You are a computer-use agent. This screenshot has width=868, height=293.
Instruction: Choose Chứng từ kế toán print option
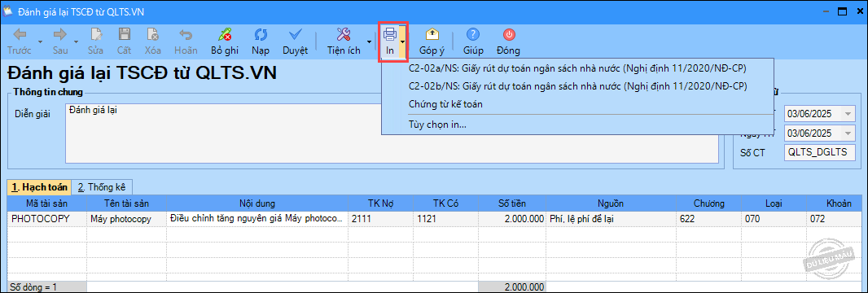577,104
